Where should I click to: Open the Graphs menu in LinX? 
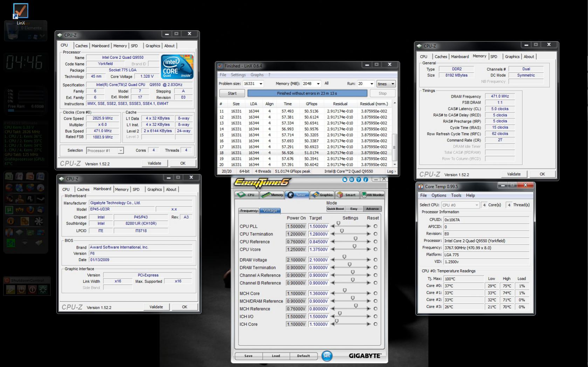click(257, 75)
